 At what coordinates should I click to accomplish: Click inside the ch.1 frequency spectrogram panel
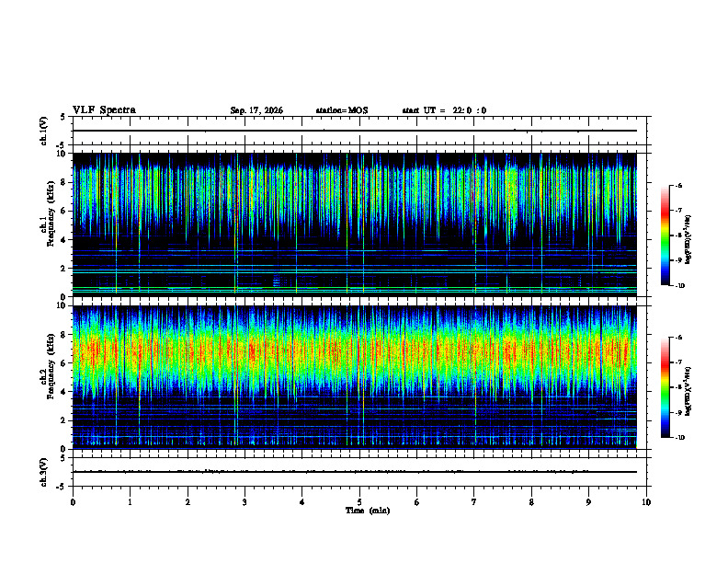point(355,224)
